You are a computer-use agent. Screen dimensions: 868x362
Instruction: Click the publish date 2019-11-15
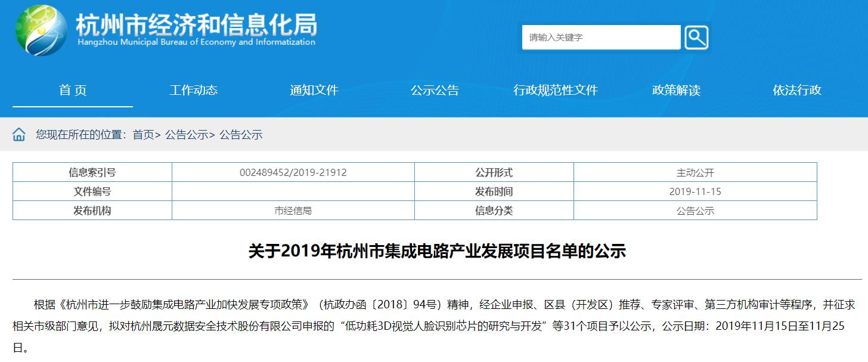coord(695,191)
